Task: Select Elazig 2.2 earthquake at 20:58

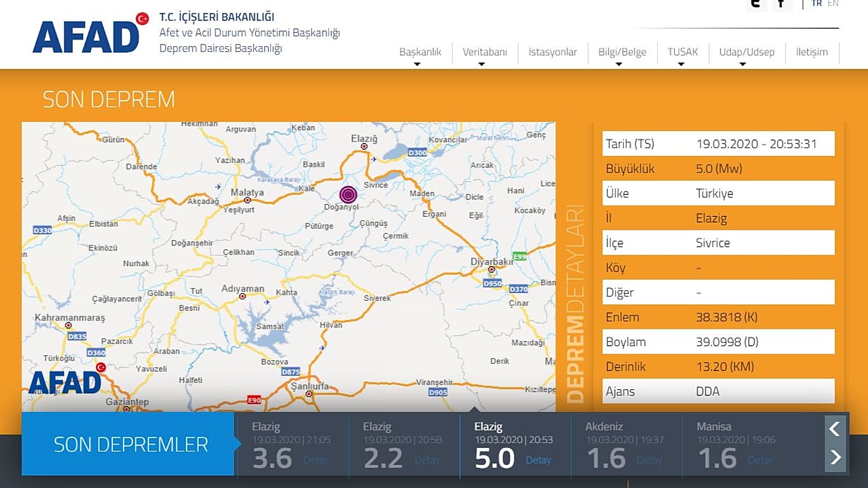Action: click(403, 446)
